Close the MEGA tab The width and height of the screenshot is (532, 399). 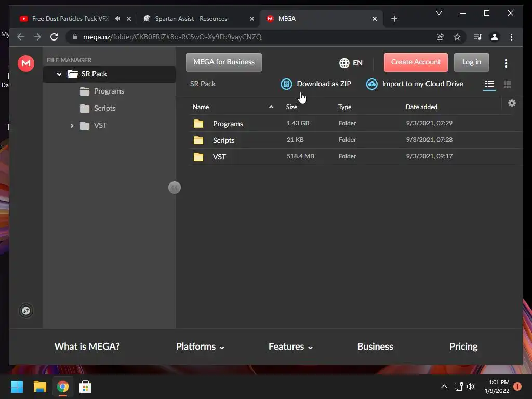[374, 19]
